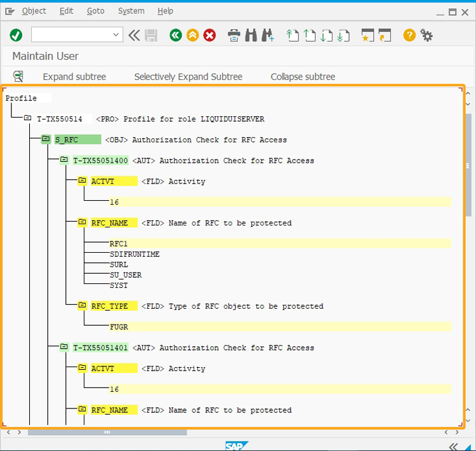Click the double-chevron collapse command field icon
This screenshot has width=476, height=451.
(134, 35)
